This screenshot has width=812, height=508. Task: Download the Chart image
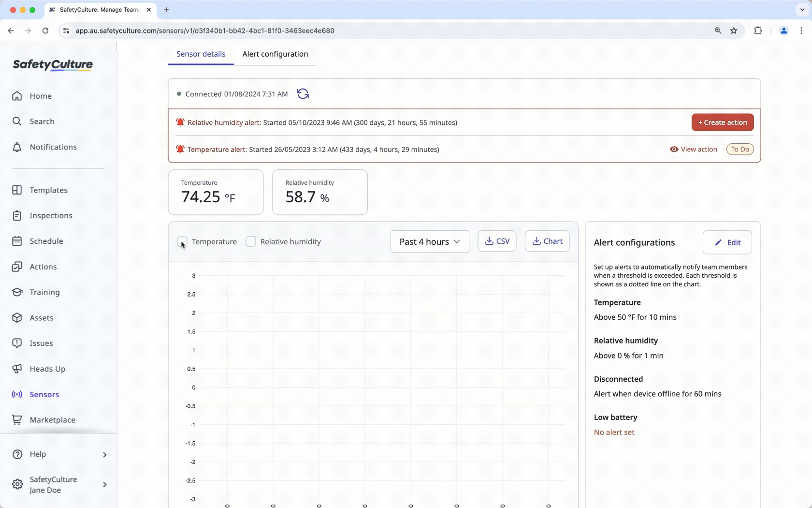click(547, 241)
